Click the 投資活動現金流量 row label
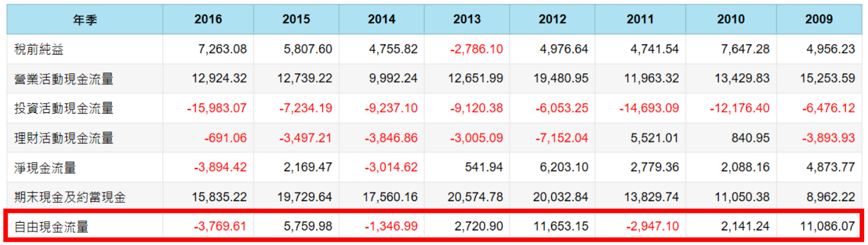 point(64,109)
